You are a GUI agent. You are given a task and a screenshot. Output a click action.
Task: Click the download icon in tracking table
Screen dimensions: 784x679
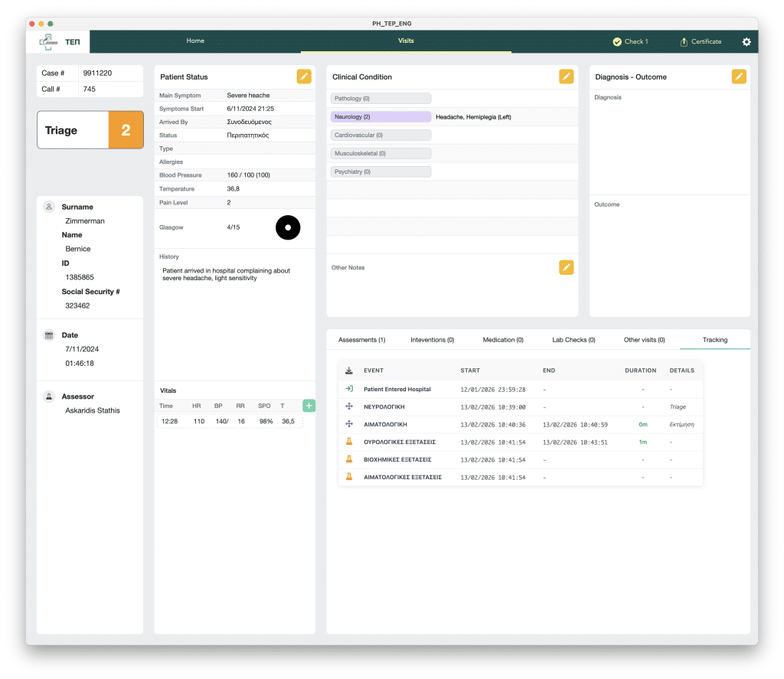click(x=349, y=371)
